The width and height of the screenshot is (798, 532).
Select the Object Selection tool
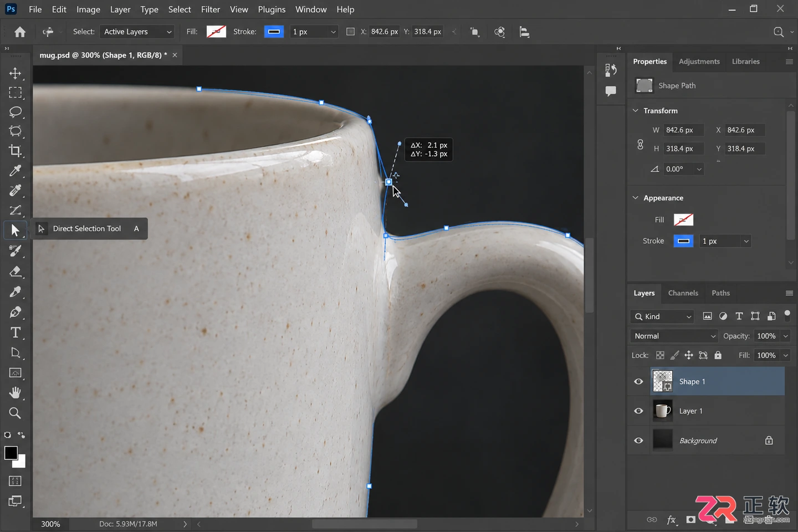15,131
